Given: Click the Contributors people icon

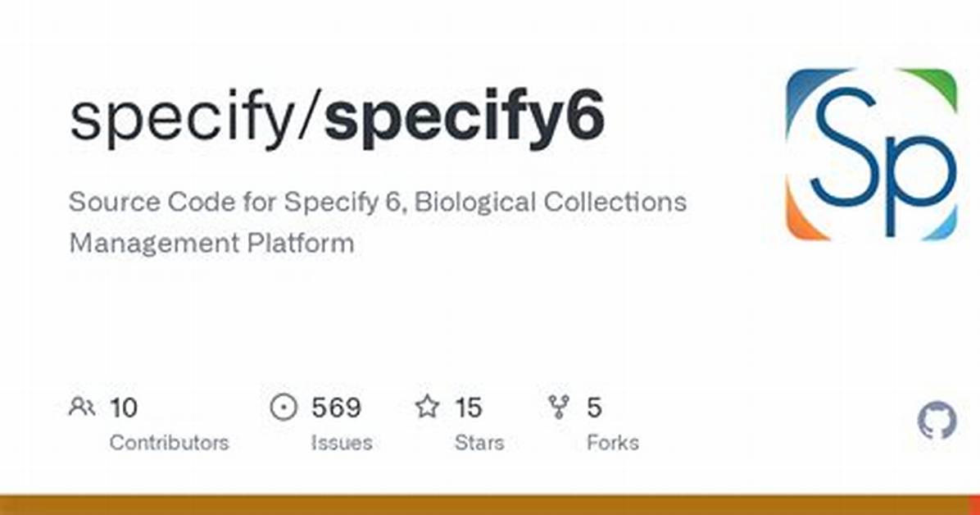Looking at the screenshot, I should point(81,408).
